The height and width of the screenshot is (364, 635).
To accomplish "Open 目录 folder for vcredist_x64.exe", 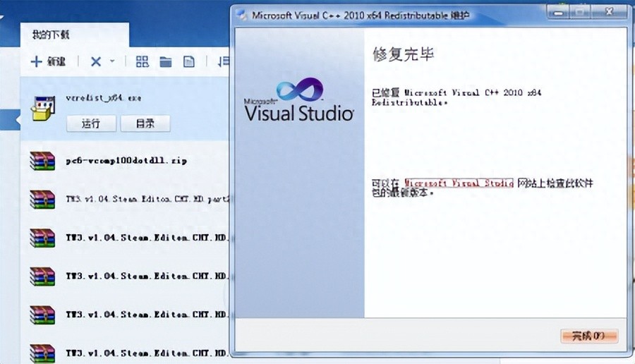I will (x=145, y=123).
